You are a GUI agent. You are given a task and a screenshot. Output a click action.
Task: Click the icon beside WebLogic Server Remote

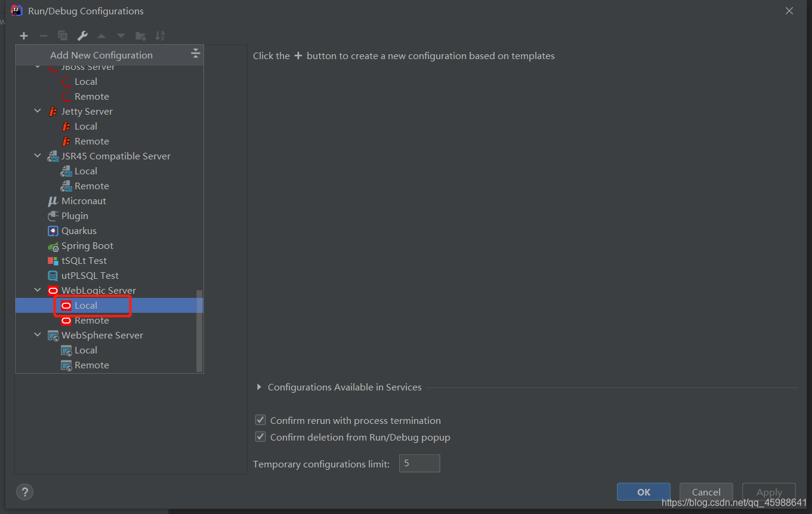[66, 321]
